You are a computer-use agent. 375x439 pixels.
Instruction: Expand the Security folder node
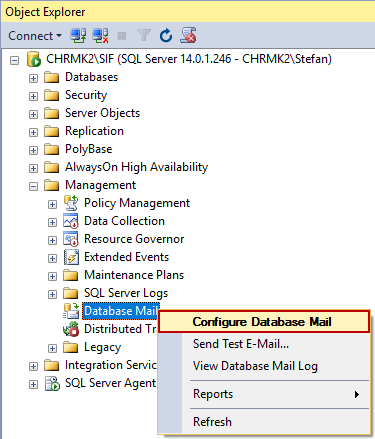[33, 96]
